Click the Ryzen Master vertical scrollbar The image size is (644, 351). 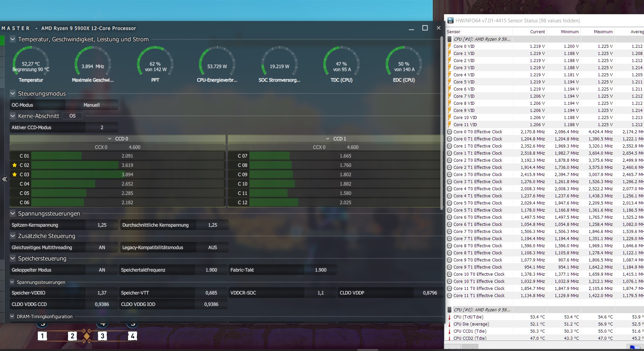[442, 123]
